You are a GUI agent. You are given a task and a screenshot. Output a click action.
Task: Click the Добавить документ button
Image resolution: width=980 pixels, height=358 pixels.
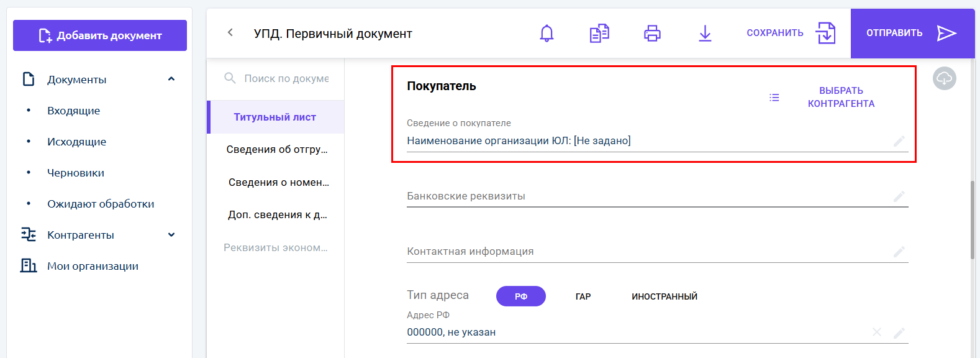[x=100, y=35]
